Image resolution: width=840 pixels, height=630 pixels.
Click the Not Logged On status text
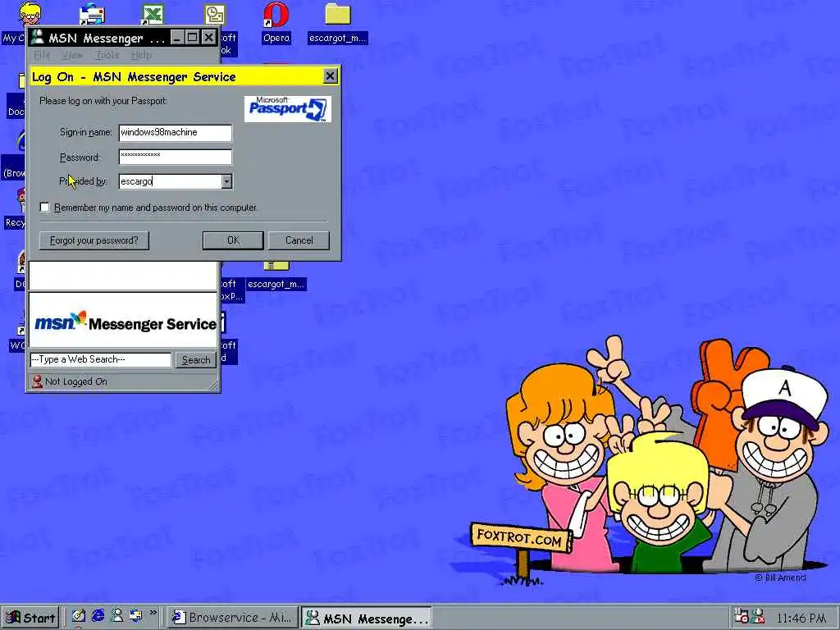pyautogui.click(x=76, y=381)
